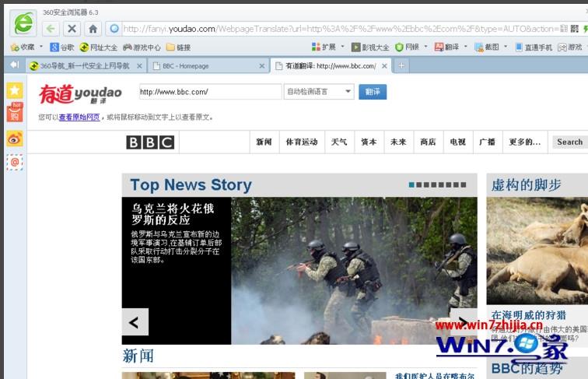Open the 资本 nav item
Screen dimensions: 588x379
[x=369, y=142]
